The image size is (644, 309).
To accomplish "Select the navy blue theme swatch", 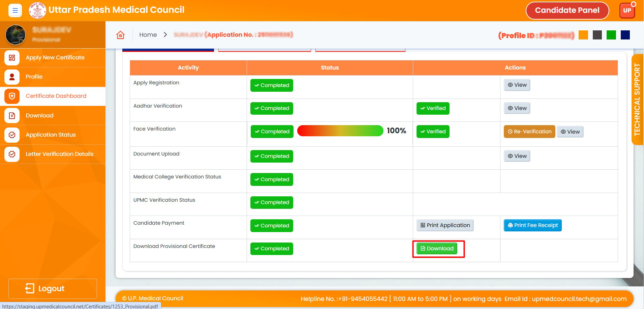I will (625, 35).
